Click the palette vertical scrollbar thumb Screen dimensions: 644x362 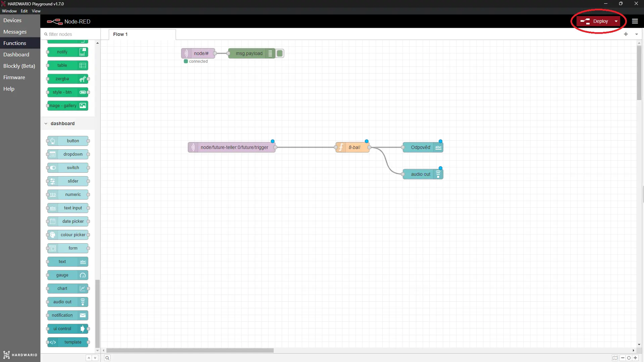click(97, 314)
